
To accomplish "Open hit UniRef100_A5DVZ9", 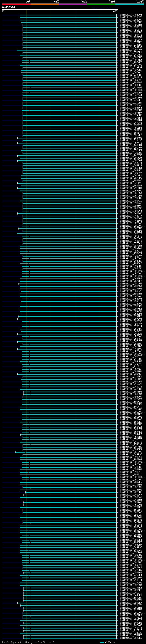I will (x=131, y=254).
